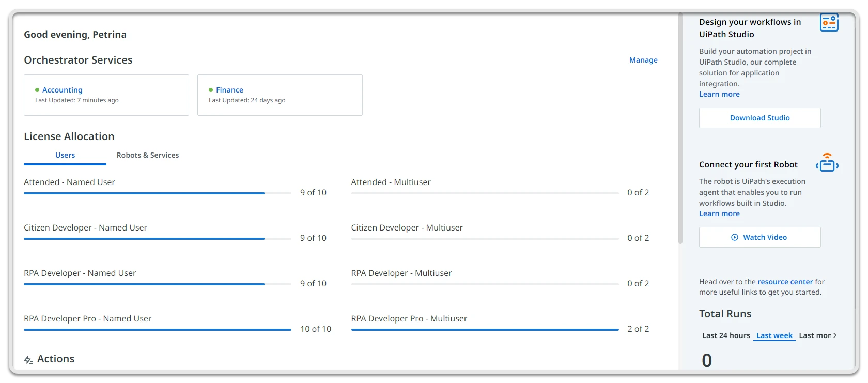
Task: Click the Citizen Developer - Named User progress bar
Action: coord(158,239)
